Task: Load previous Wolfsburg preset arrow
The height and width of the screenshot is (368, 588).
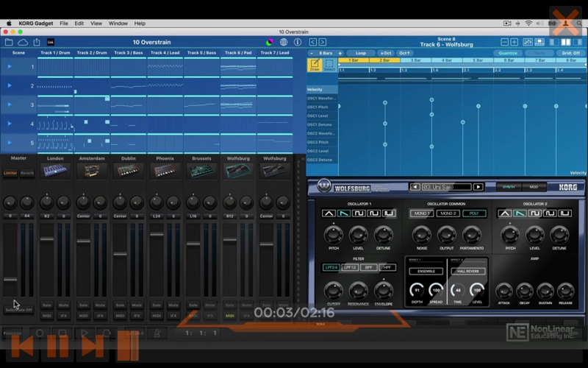Action: pos(415,187)
